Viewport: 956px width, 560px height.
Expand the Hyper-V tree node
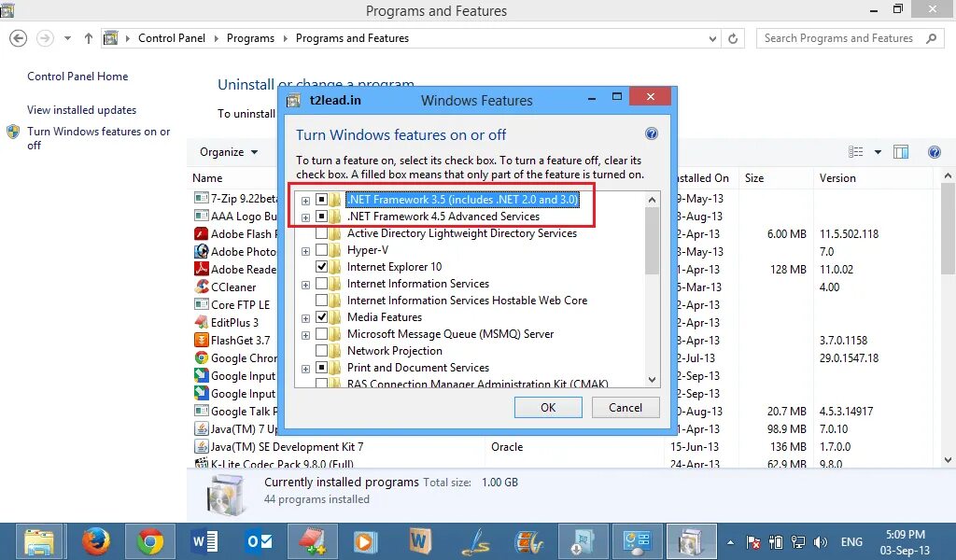[x=305, y=251]
